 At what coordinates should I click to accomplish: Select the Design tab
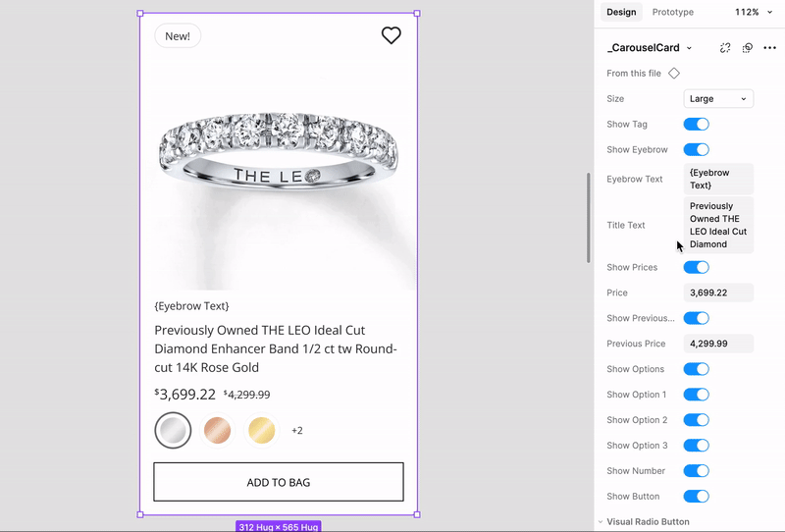pos(621,12)
